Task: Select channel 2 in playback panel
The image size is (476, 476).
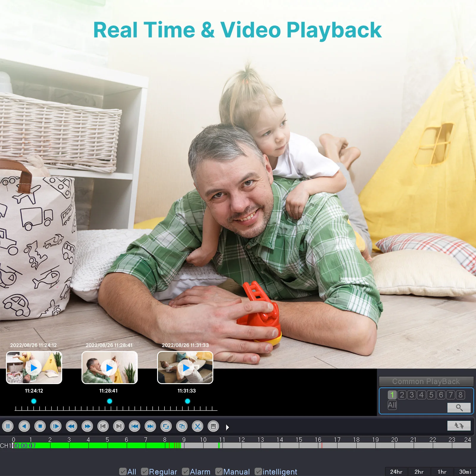Action: [402, 395]
